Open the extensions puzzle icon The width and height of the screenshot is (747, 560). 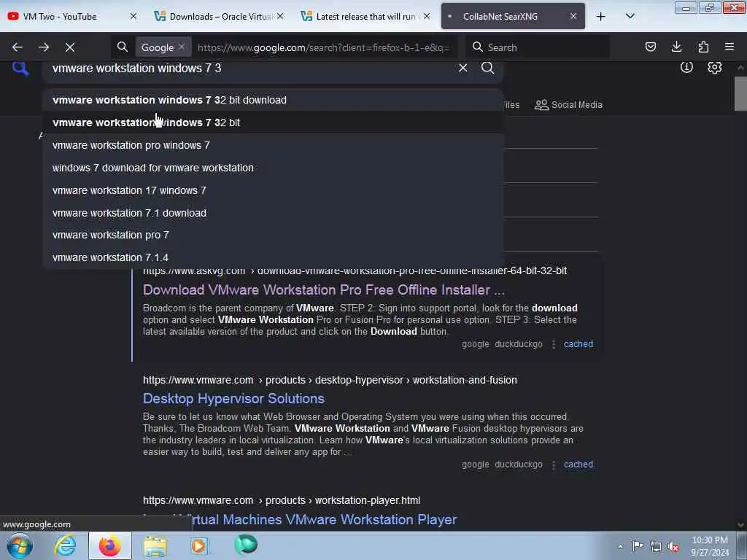point(703,47)
